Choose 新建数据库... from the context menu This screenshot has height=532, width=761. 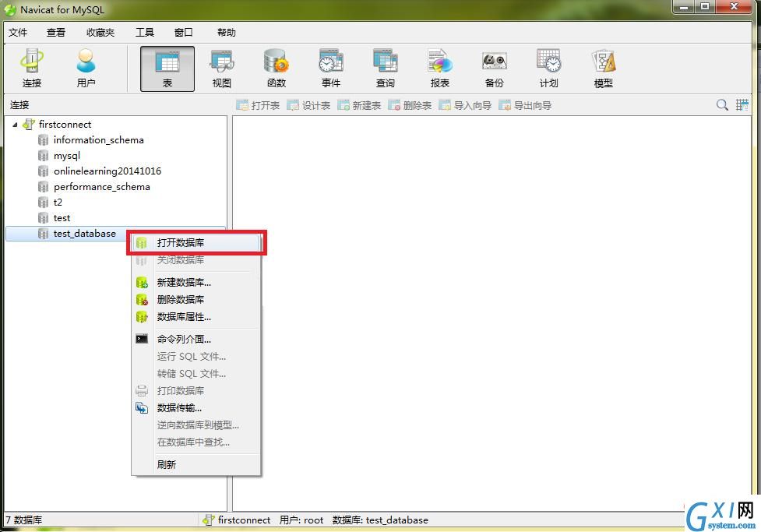196,283
